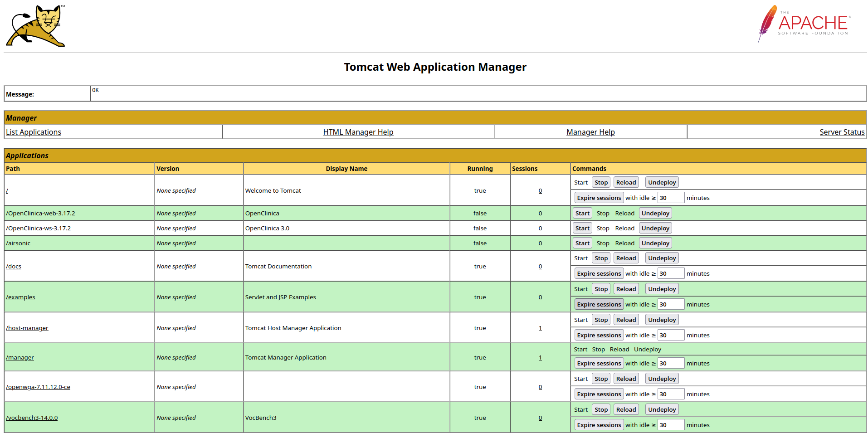This screenshot has height=433, width=868.
Task: Undeploy the vocbench3-14.0.0 application
Action: coord(661,409)
